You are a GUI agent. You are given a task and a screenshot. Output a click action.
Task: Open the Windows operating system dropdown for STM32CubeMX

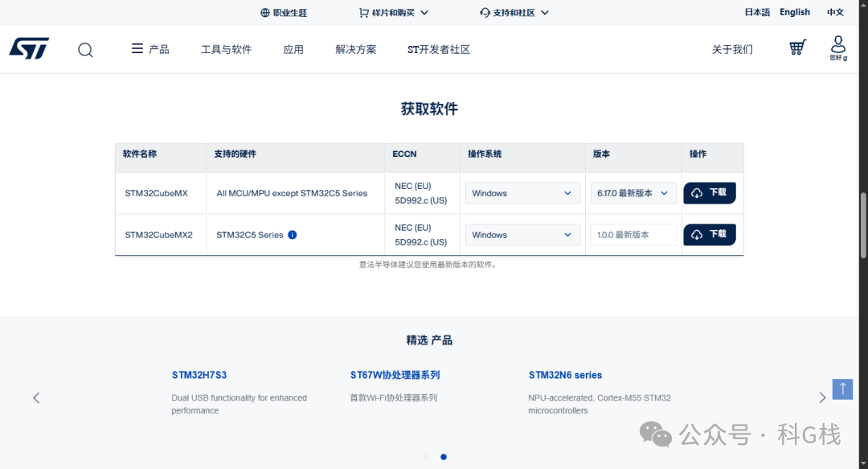coord(522,193)
